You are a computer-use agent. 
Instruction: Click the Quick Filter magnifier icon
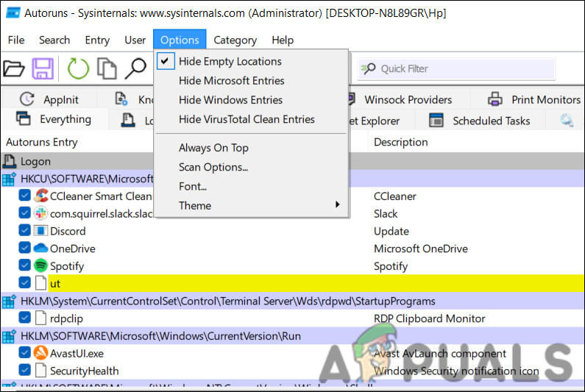coord(369,68)
